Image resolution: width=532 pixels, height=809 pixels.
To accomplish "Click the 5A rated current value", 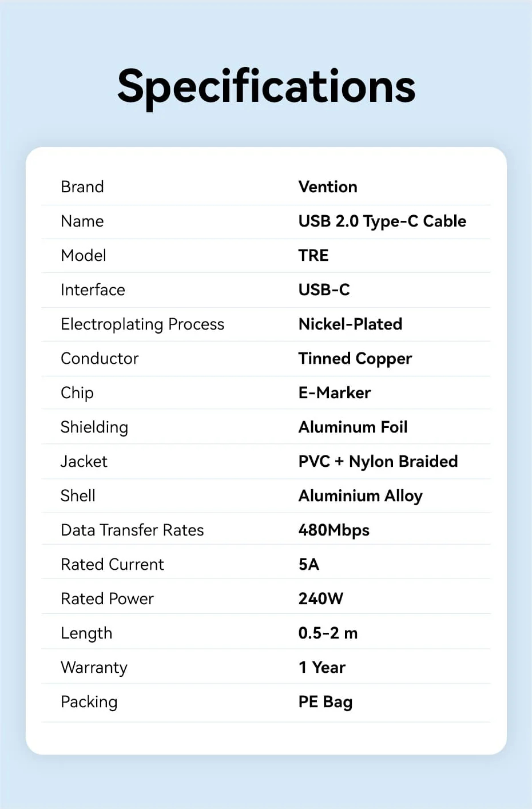I will (x=309, y=565).
